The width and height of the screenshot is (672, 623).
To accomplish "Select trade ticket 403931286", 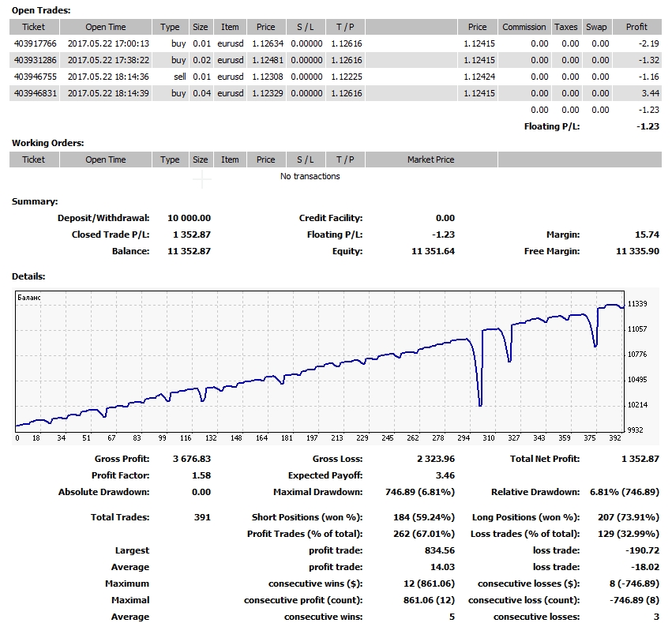I will pos(33,60).
